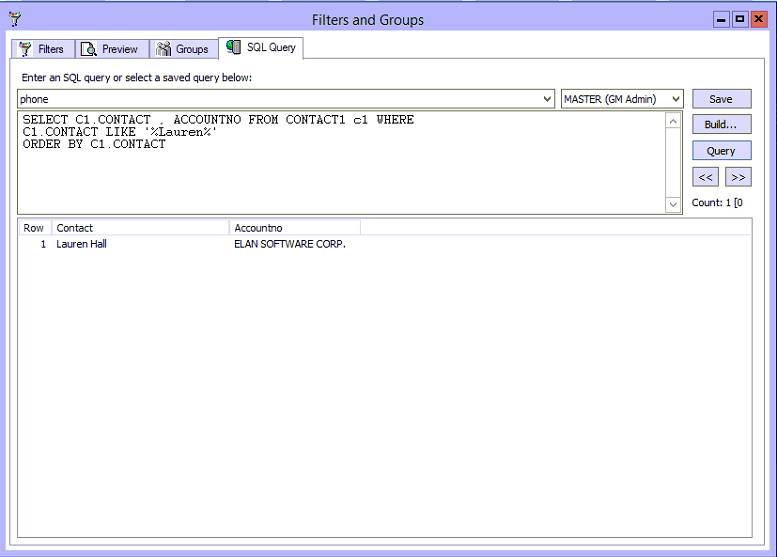This screenshot has width=777, height=557.
Task: Run the SQL with Query button
Action: [x=721, y=151]
